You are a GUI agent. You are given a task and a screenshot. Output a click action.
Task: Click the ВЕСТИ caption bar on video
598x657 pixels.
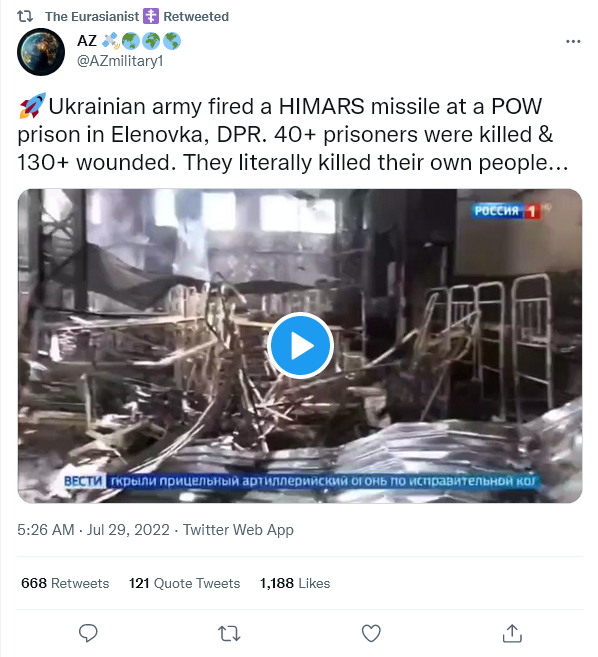pyautogui.click(x=300, y=481)
